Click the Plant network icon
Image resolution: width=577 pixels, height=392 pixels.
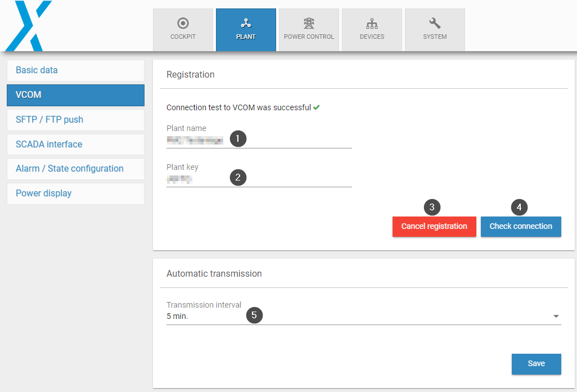coord(246,23)
